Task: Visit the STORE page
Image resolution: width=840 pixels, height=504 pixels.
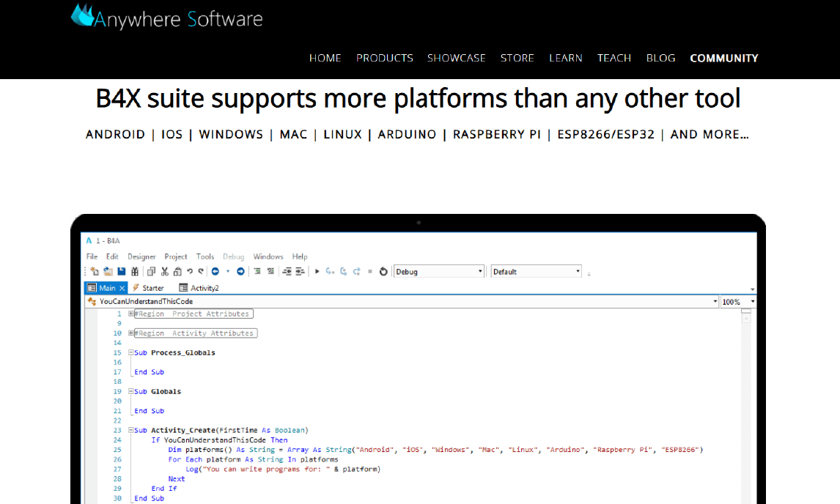Action: click(x=517, y=58)
